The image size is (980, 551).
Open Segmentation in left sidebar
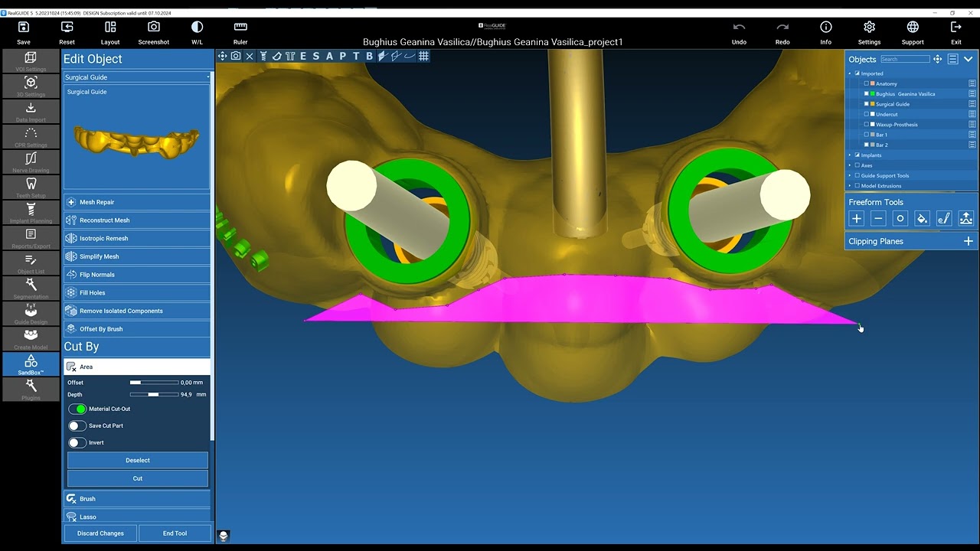31,289
